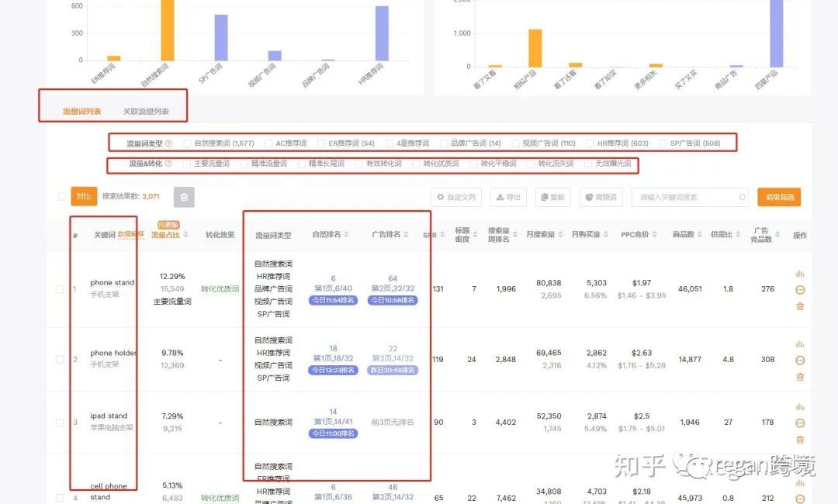Sort by 搜索量周排名 column arrows

click(514, 234)
